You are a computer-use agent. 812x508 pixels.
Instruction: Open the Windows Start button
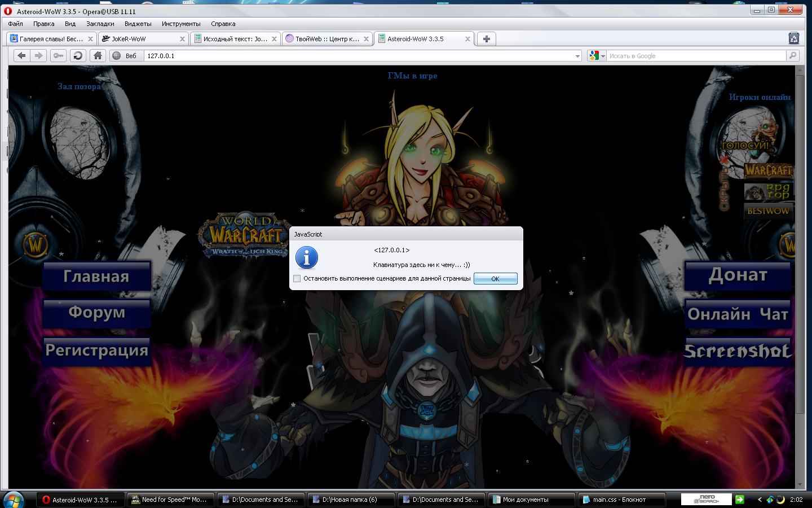[14, 500]
